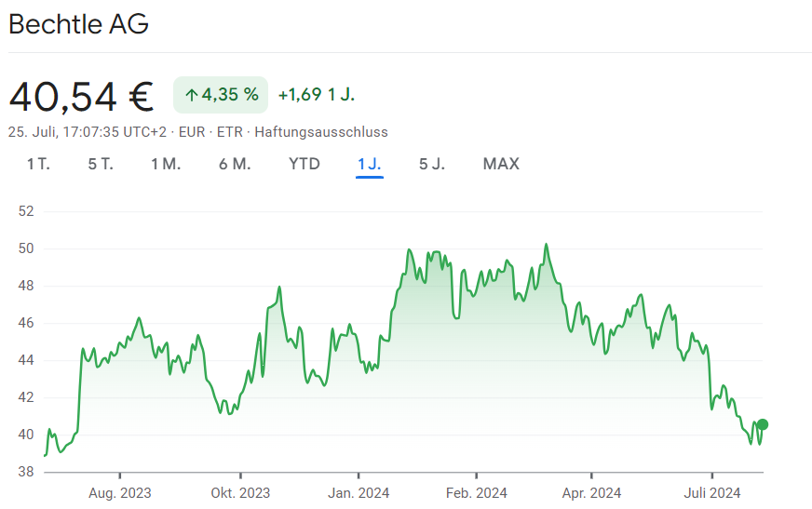Click the 4,35 % change badge
Viewport: 812px width, 509px height.
coord(221,95)
